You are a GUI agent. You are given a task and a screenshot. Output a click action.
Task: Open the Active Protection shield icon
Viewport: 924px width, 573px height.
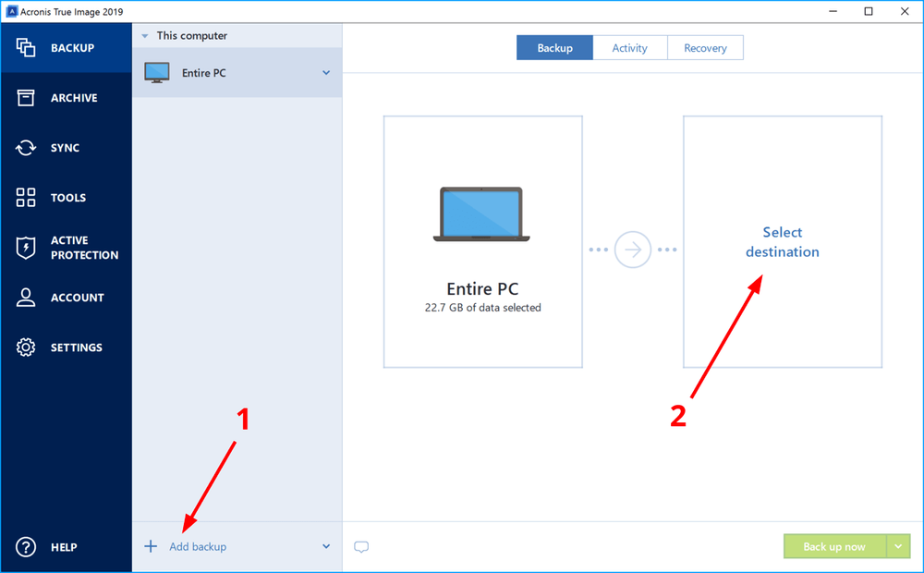coord(25,248)
